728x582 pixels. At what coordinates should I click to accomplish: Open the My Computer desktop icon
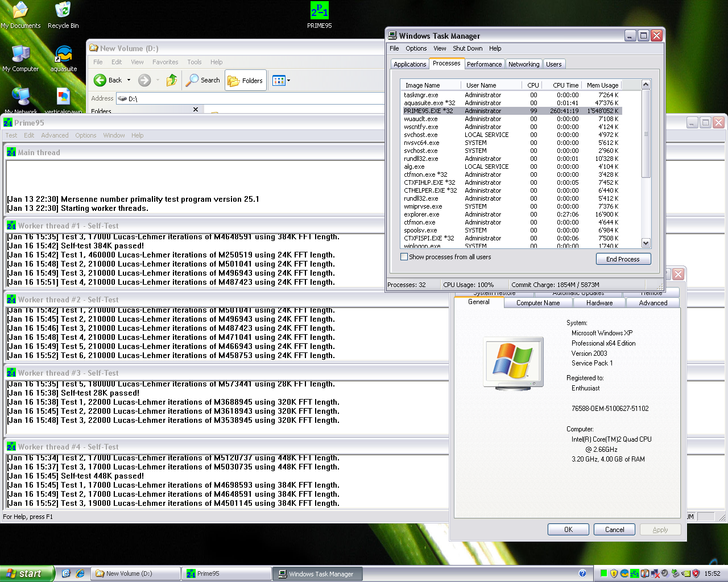coord(20,55)
